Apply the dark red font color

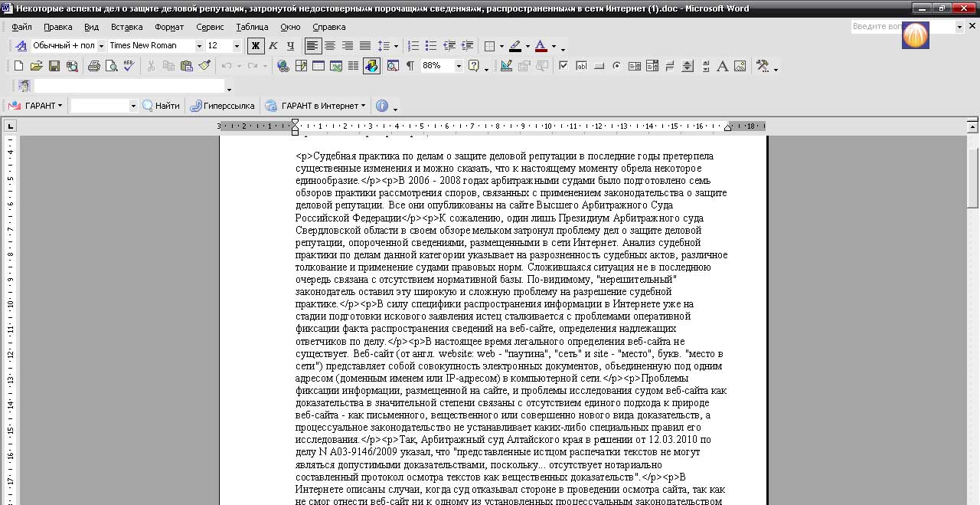(x=541, y=46)
